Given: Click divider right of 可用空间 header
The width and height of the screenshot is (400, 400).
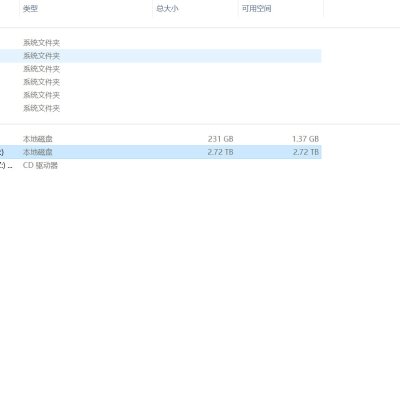Looking at the screenshot, I should click(323, 9).
